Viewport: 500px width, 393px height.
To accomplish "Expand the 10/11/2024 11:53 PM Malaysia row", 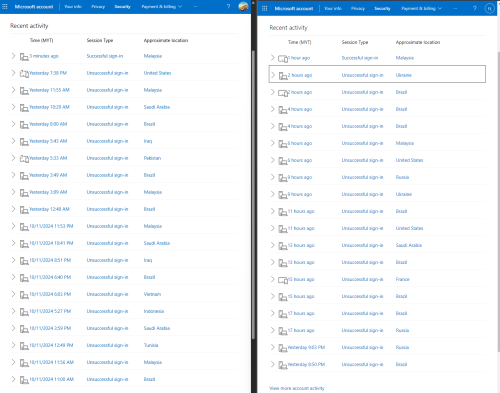I will pos(13,226).
